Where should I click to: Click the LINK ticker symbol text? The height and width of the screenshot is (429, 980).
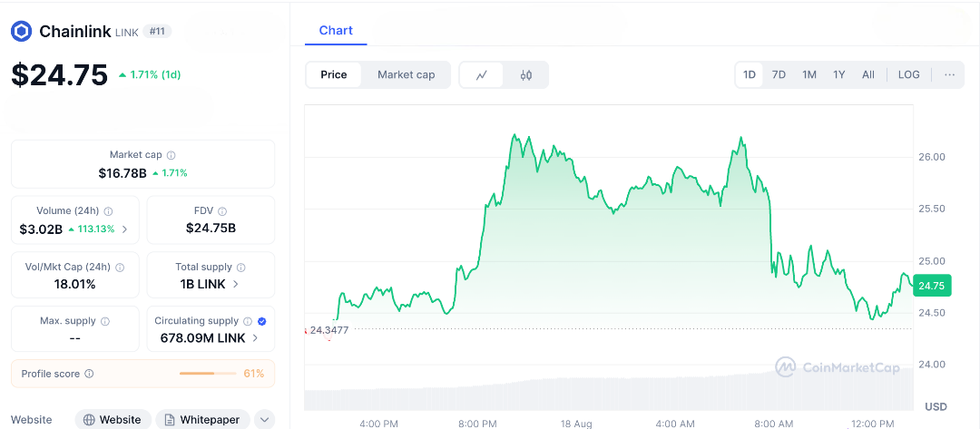(x=127, y=32)
